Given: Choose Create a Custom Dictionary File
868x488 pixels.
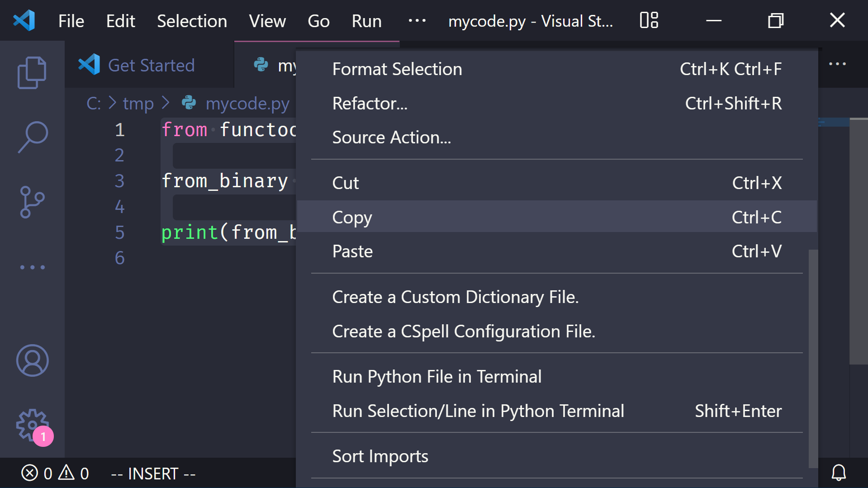Looking at the screenshot, I should coord(557,297).
